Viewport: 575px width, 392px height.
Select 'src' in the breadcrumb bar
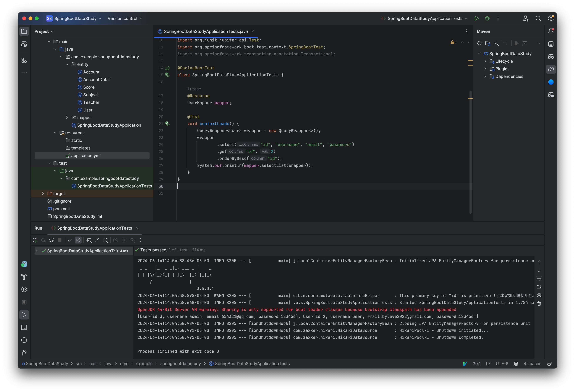79,364
